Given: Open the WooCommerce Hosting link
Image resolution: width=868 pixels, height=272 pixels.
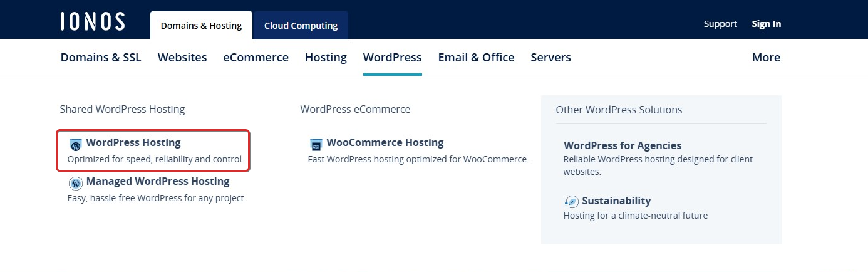Looking at the screenshot, I should pyautogui.click(x=385, y=142).
